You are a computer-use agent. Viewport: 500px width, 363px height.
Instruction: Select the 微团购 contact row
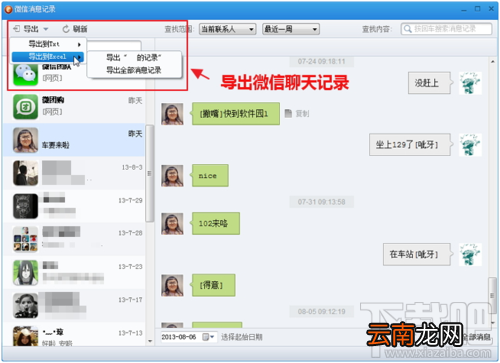tap(75, 107)
